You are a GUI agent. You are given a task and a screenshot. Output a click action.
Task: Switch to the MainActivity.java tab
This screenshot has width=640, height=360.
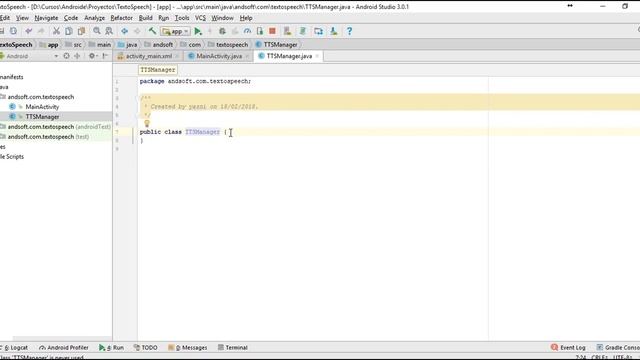point(219,56)
